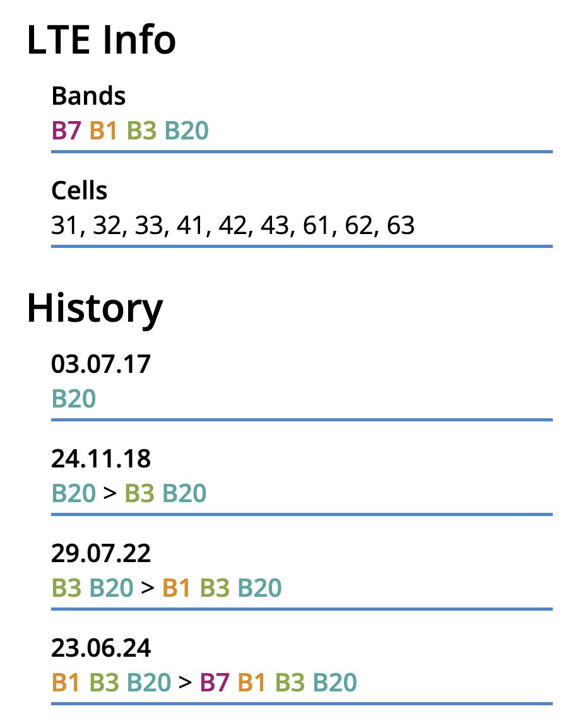The image size is (573, 728).
Task: Click the Bands section label
Action: (x=88, y=96)
